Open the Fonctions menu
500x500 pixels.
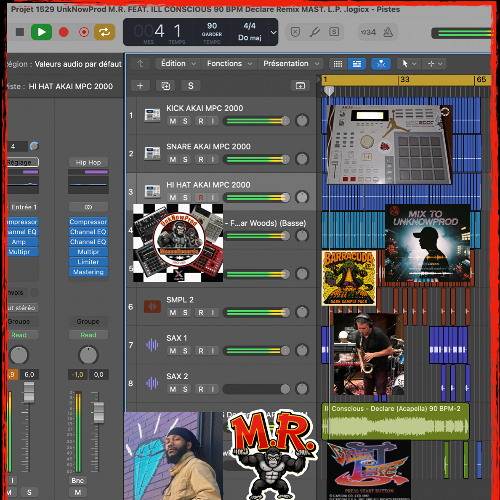point(229,63)
